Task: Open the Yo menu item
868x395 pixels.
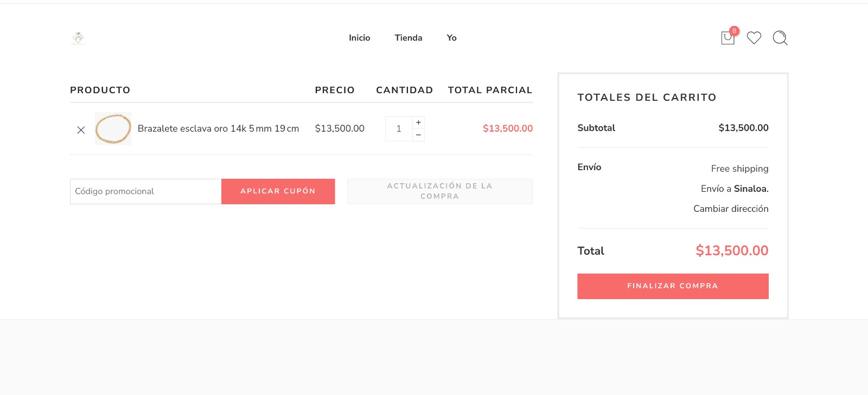Action: (451, 38)
